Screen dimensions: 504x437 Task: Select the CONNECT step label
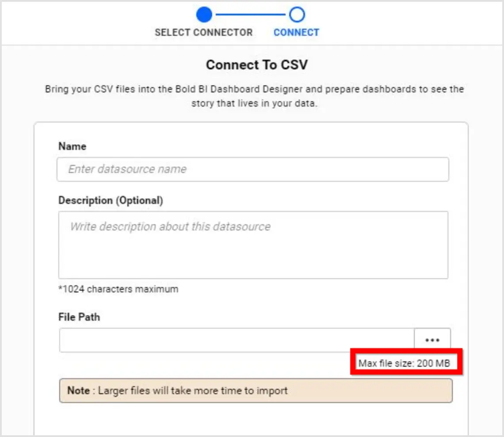click(x=296, y=32)
